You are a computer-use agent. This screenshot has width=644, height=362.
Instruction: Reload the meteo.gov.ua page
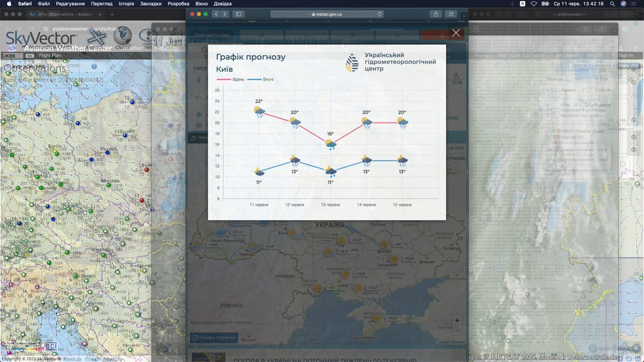(380, 14)
